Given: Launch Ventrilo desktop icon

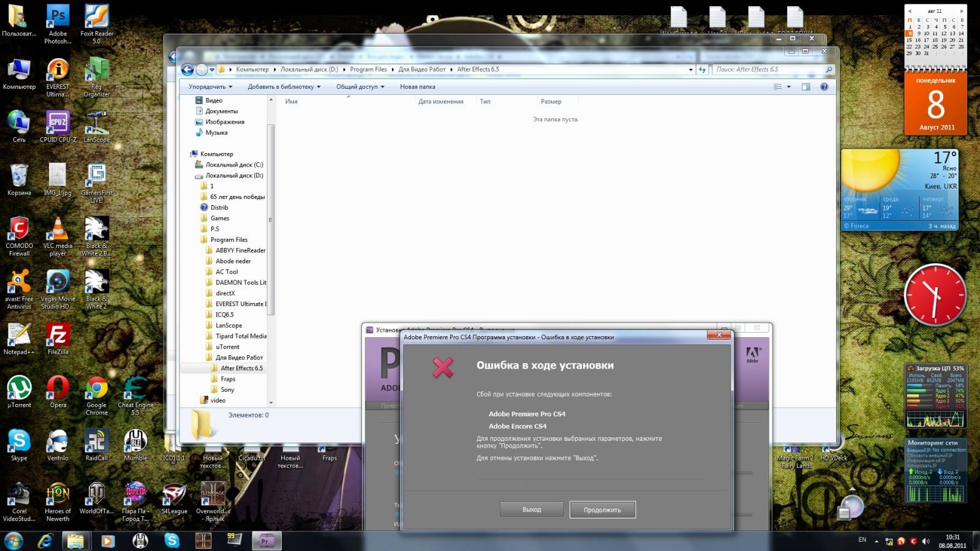Looking at the screenshot, I should [x=58, y=445].
